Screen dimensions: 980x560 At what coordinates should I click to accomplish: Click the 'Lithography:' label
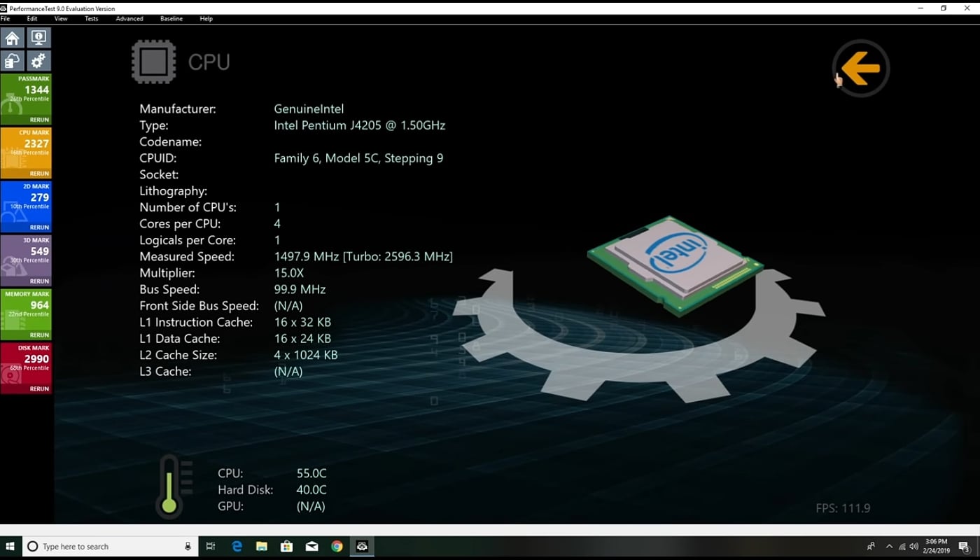(x=173, y=191)
